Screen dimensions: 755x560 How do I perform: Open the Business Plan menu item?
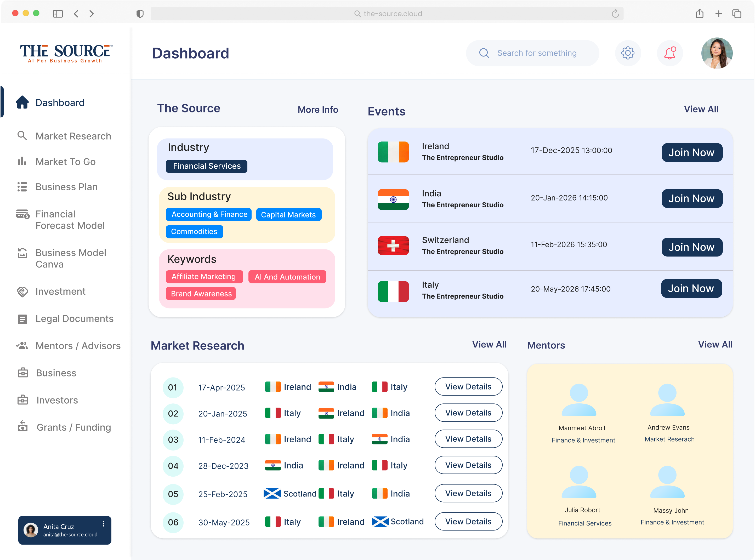tap(66, 187)
